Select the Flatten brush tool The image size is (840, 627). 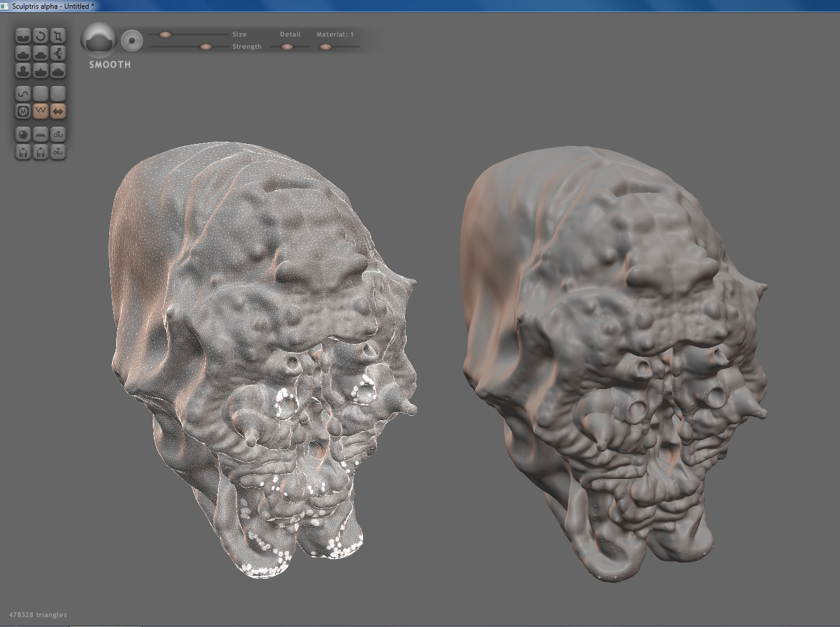[41, 53]
